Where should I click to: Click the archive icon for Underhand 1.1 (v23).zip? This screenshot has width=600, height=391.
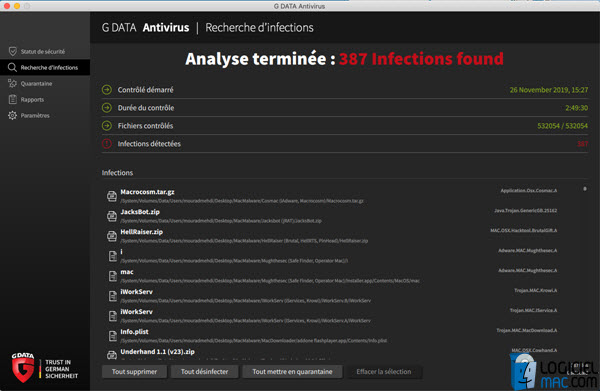coord(112,355)
